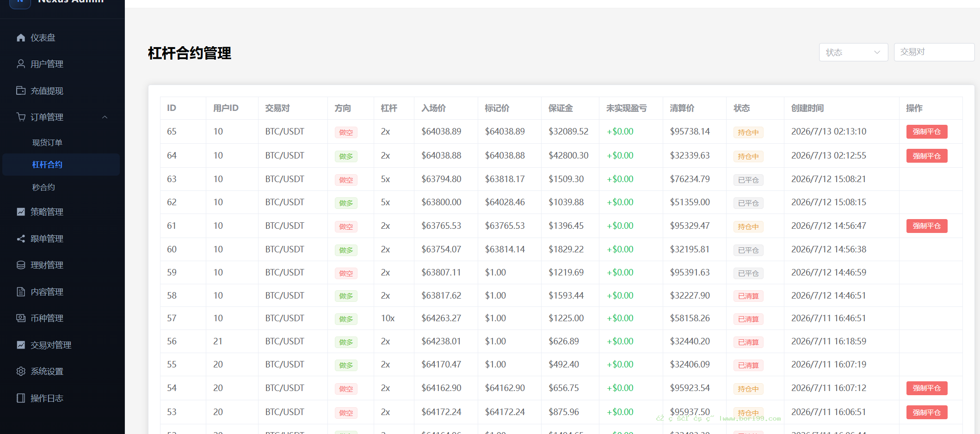This screenshot has width=980, height=434.
Task: Click the dashboard home icon
Action: (x=21, y=37)
